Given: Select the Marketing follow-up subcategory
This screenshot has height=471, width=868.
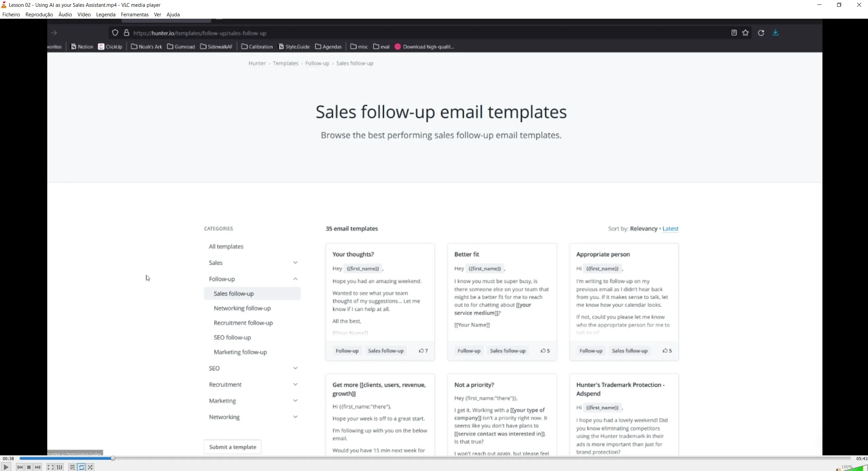Looking at the screenshot, I should coord(240,352).
